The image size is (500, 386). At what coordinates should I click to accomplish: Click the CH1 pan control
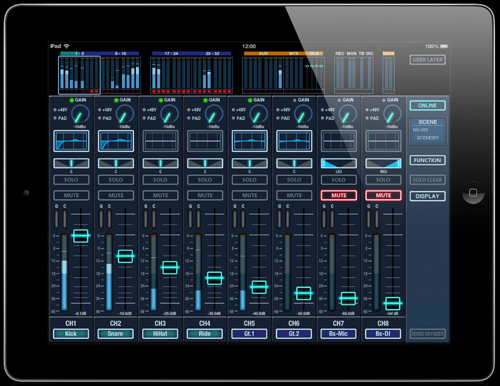click(71, 163)
